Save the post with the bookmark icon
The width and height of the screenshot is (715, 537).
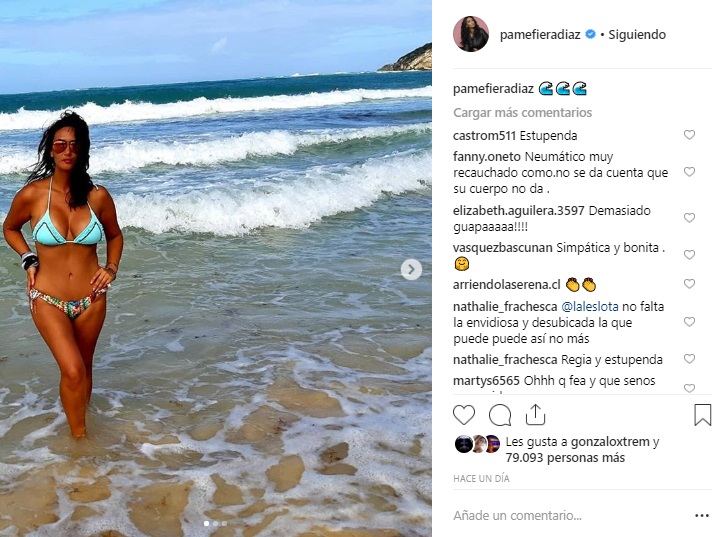point(702,415)
